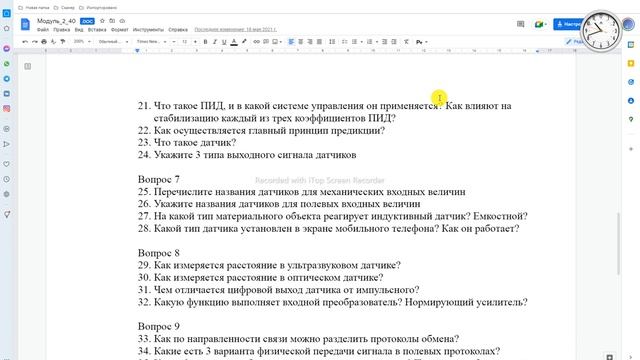Toggle italic formatting
This screenshot has width=640, height=360.
point(215,42)
